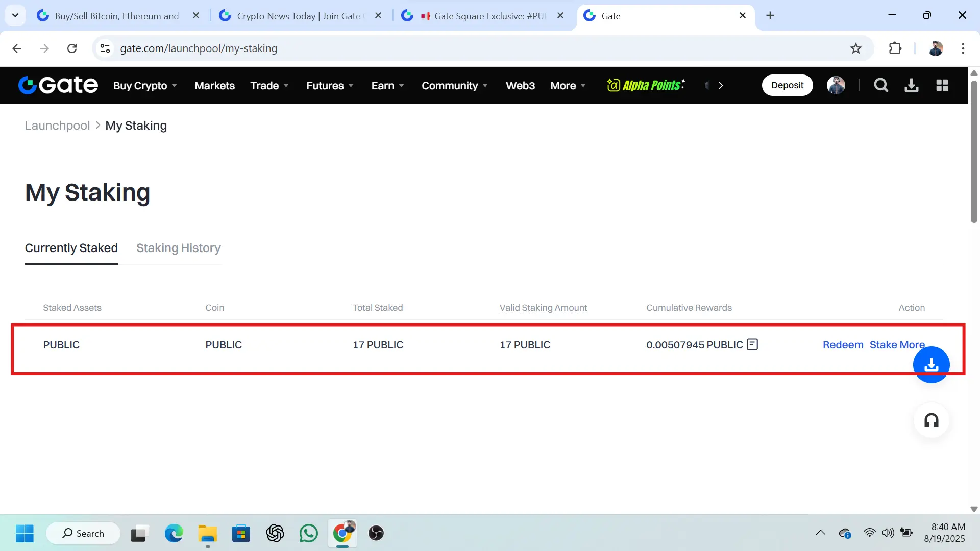Open WhatsApp from the taskbar
This screenshot has height=551, width=980.
[308, 533]
